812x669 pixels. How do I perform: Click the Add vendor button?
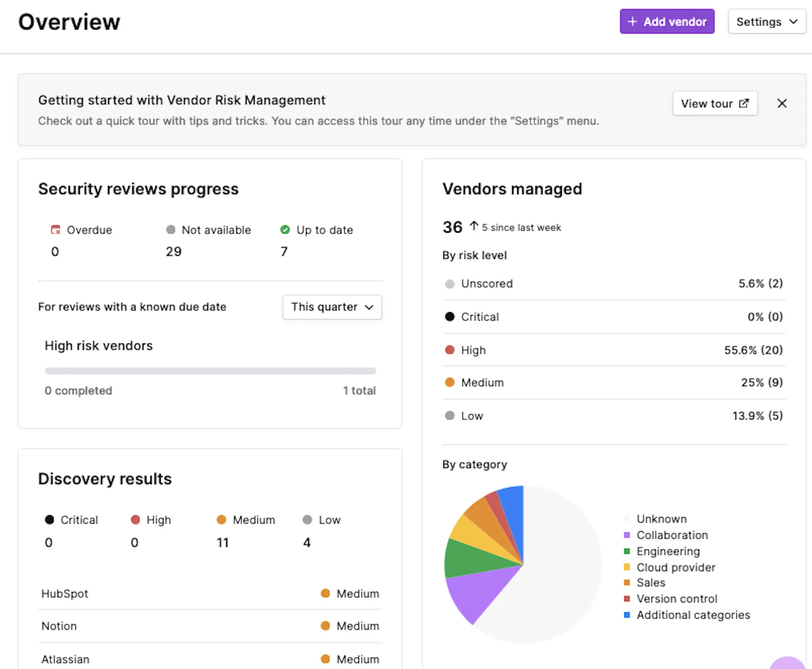click(x=667, y=22)
